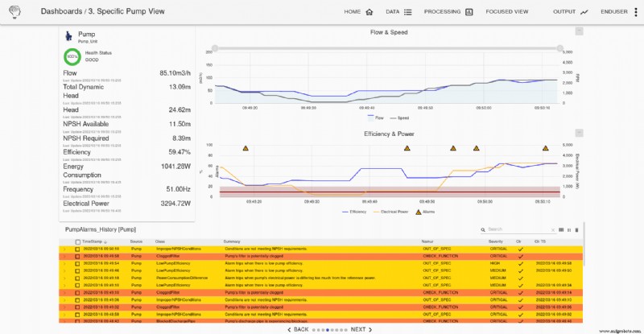Sort alarms by the Class column header
The height and width of the screenshot is (334, 644).
[159, 242]
